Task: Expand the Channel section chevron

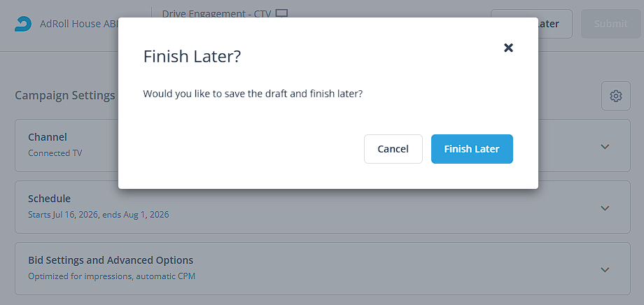Action: [x=605, y=146]
